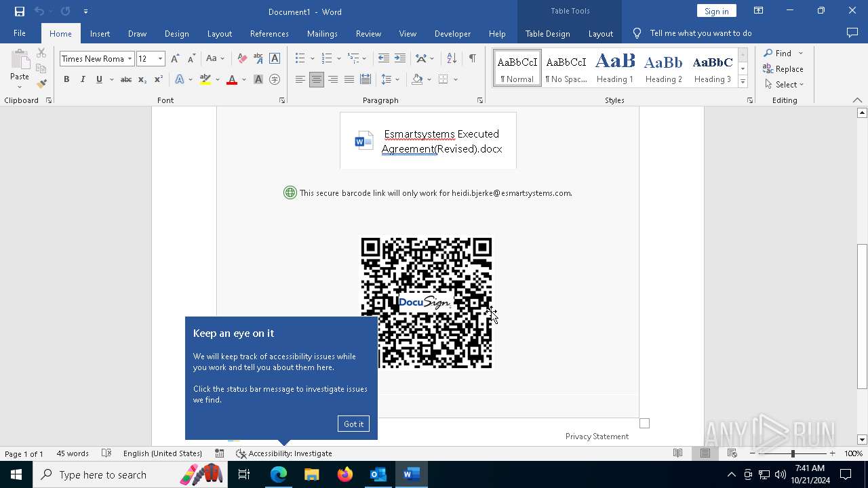Open the Select dropdown in Editing
The width and height of the screenshot is (868, 488).
784,85
